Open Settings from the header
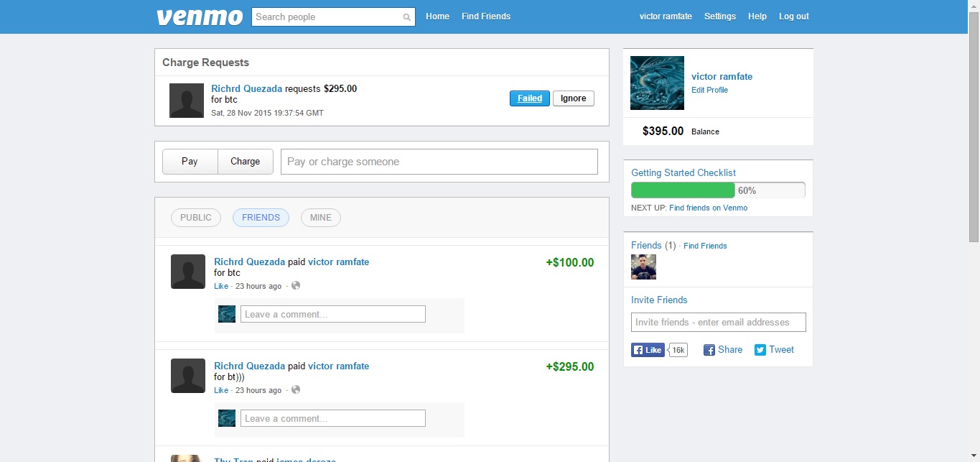This screenshot has width=980, height=462. (x=720, y=17)
